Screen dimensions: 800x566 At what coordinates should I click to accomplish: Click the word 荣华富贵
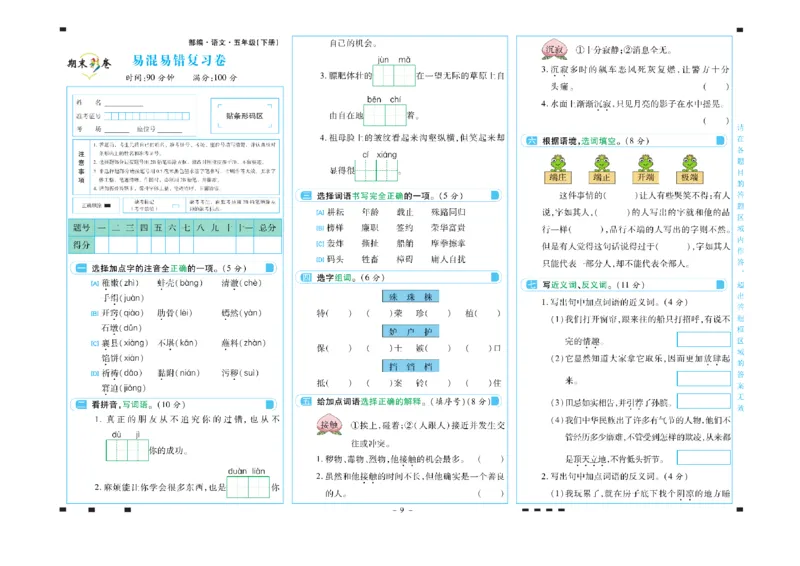(x=448, y=228)
